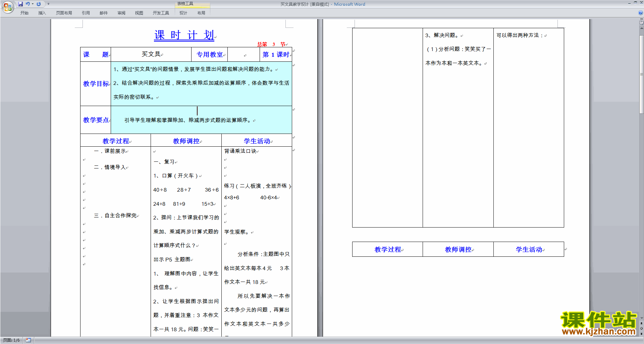Customize Quick Access Toolbar dropdown

(48, 4)
